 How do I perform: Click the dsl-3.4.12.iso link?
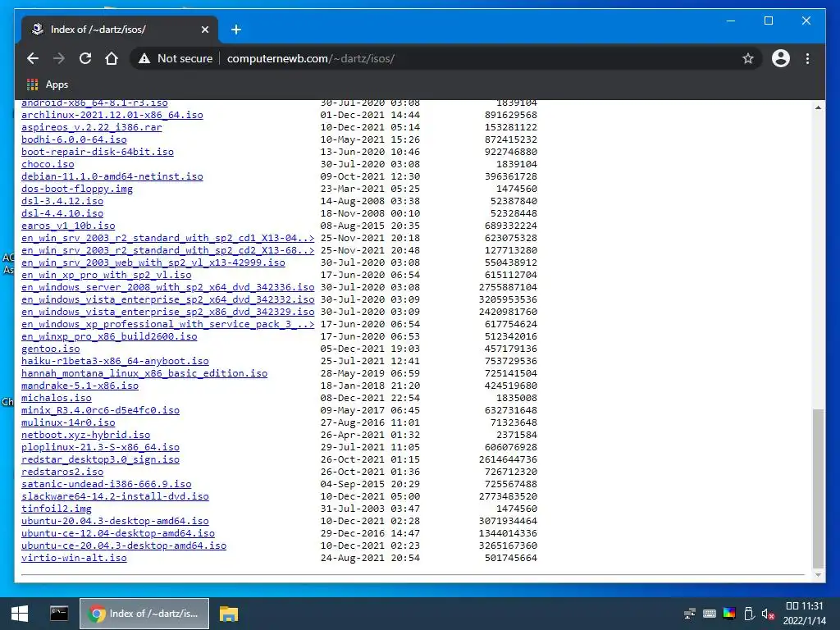[62, 201]
